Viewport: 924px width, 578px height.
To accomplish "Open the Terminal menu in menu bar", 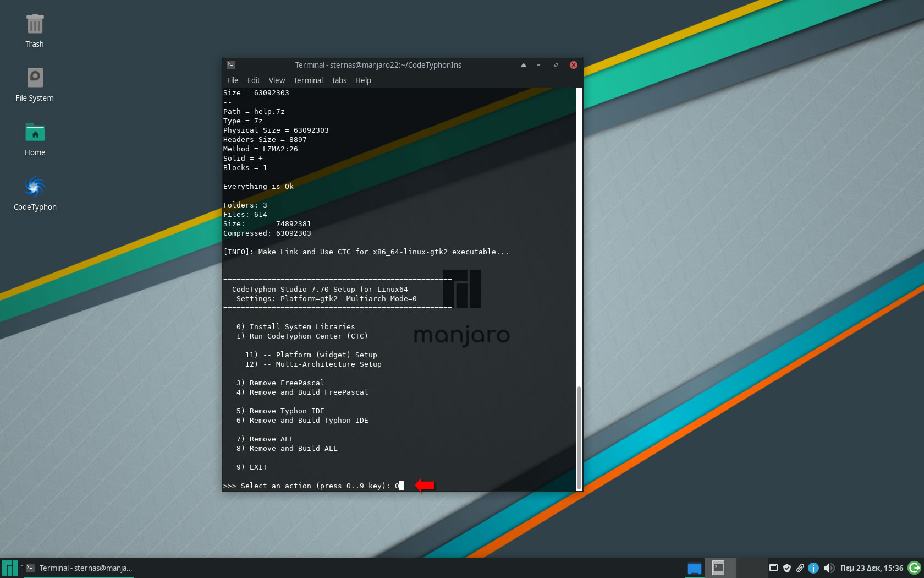I will (x=308, y=80).
